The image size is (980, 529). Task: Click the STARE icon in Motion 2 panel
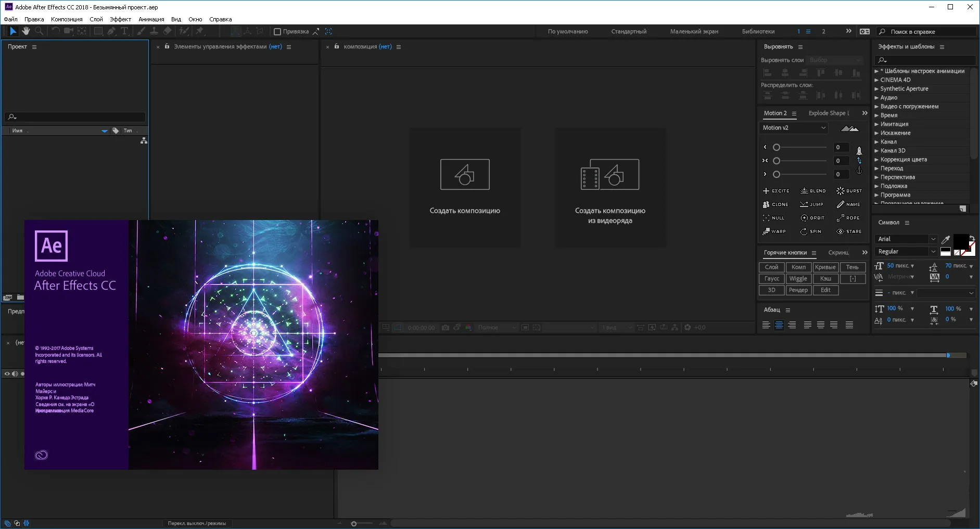point(840,232)
